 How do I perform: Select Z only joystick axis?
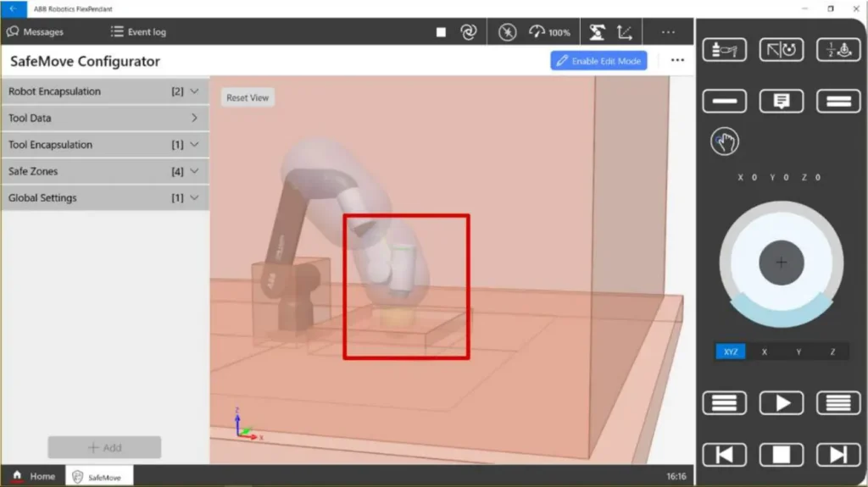[832, 351]
